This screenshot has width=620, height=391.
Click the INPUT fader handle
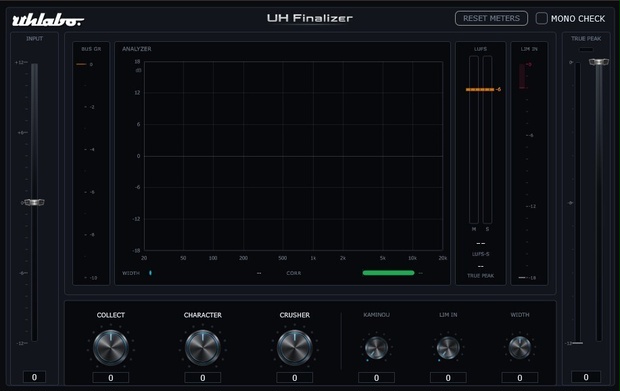(x=34, y=202)
